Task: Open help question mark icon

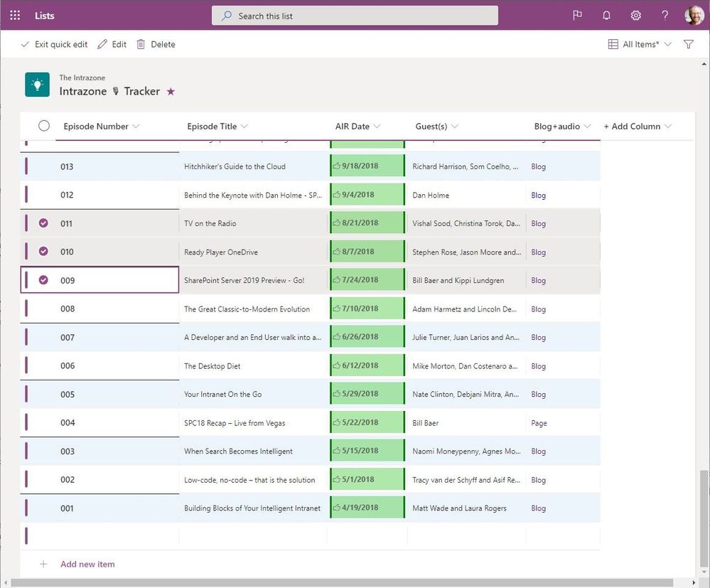Action: [x=665, y=16]
